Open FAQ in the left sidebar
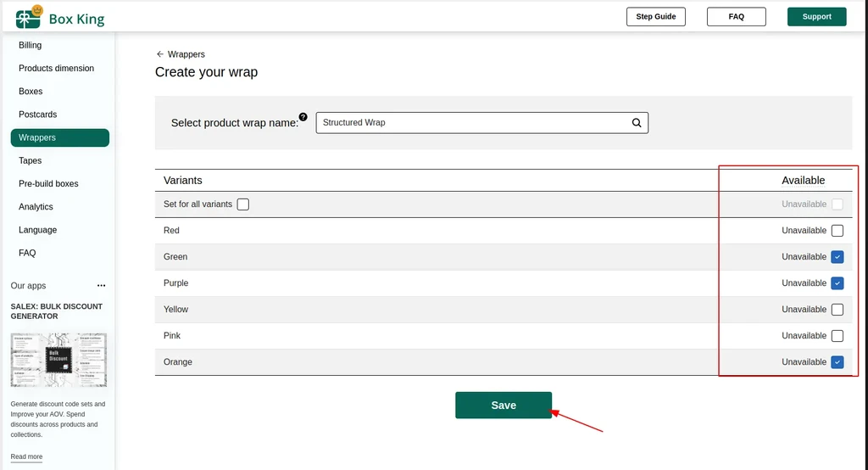 click(x=27, y=253)
